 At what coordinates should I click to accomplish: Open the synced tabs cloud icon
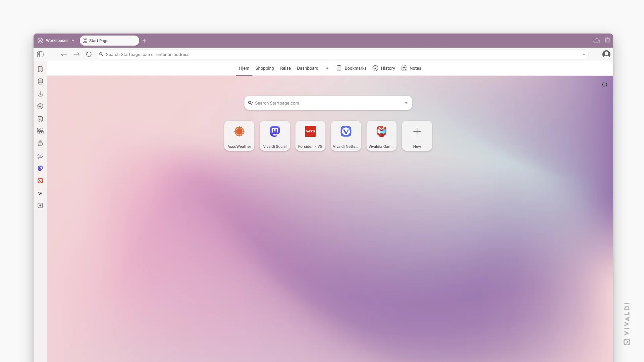pos(596,41)
